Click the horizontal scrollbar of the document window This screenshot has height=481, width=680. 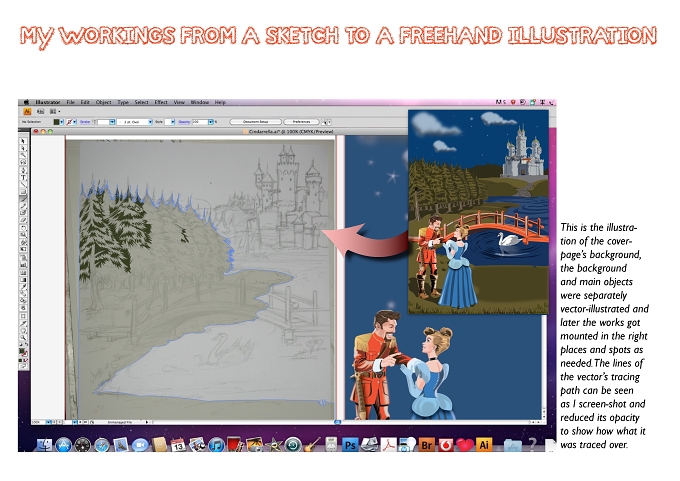click(x=340, y=422)
